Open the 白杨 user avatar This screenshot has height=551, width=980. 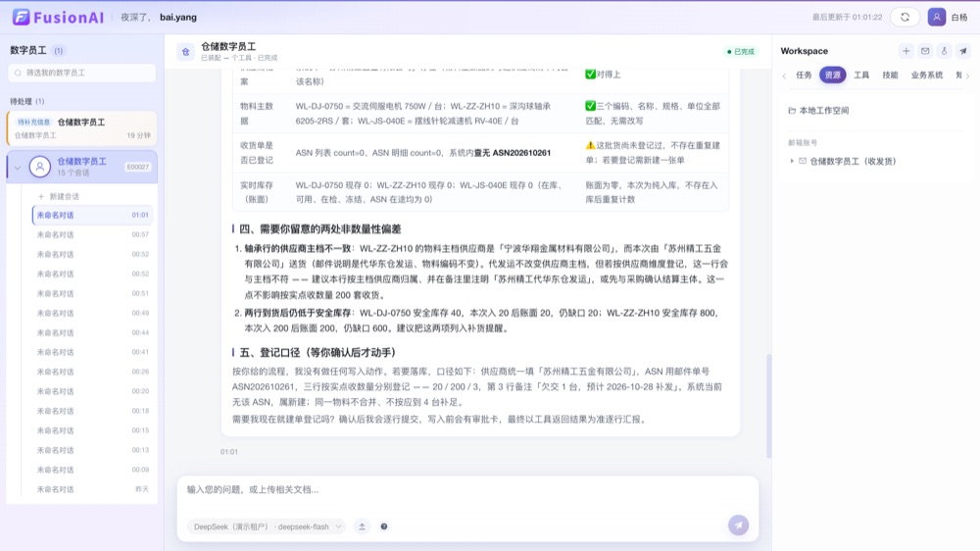point(936,17)
